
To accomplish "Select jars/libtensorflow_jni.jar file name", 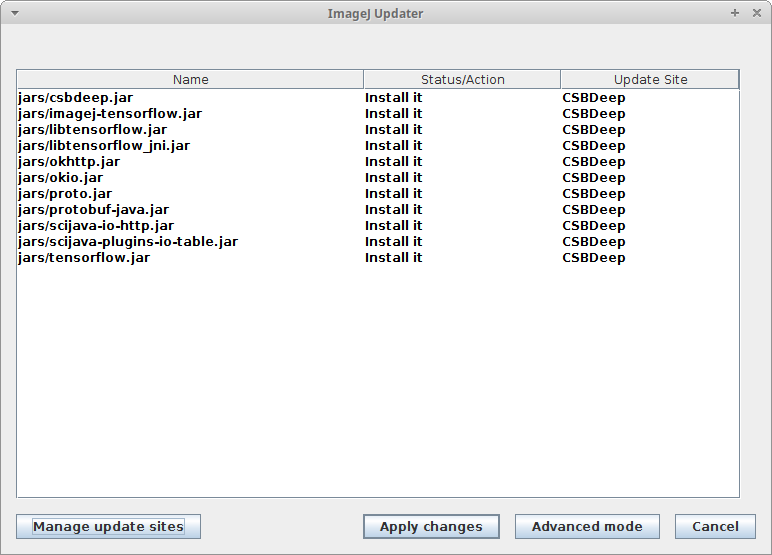I will pyautogui.click(x=104, y=146).
